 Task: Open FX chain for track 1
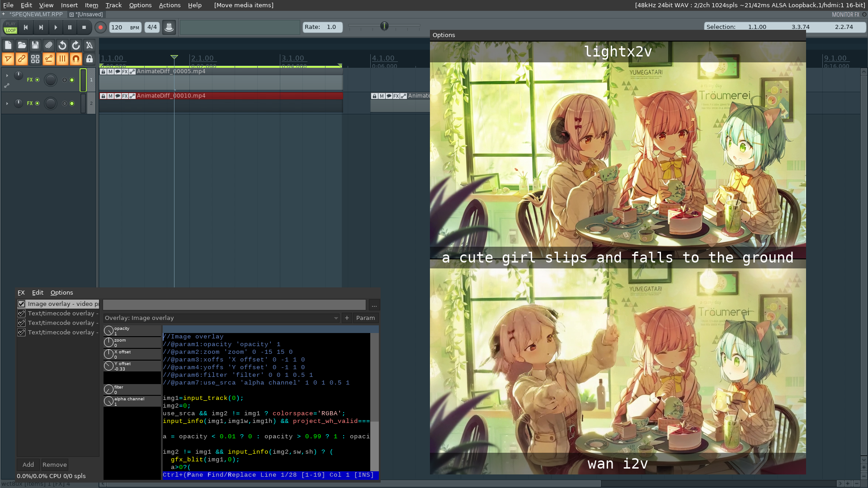pyautogui.click(x=30, y=80)
